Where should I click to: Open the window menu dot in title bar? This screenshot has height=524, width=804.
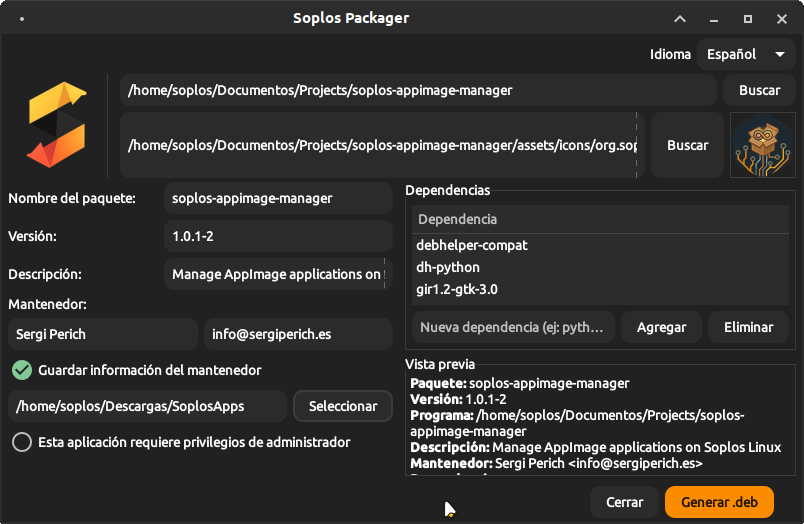22,19
